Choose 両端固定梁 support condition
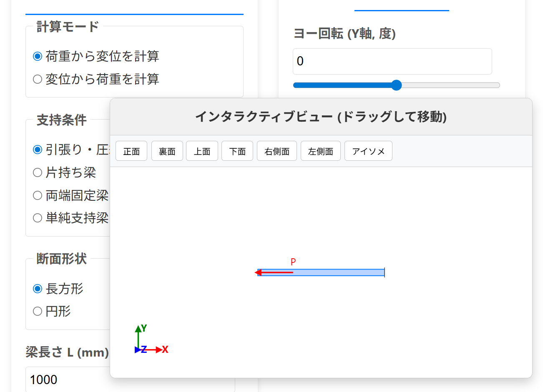This screenshot has width=543, height=392. (x=38, y=195)
